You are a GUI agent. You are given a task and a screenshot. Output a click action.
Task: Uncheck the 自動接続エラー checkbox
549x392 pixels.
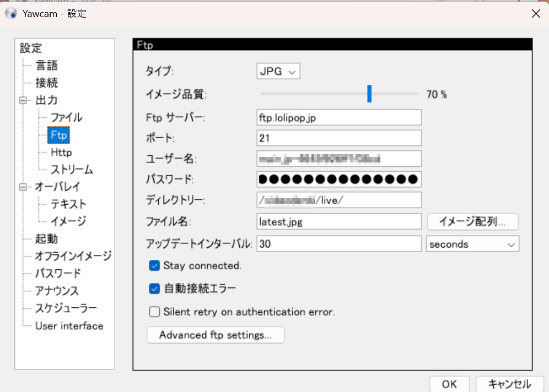[154, 288]
